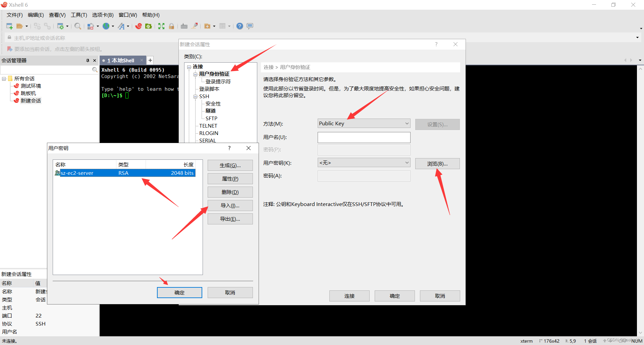Click the disconnect toolbar icon
Screen dimensions: 644x345
point(37,26)
